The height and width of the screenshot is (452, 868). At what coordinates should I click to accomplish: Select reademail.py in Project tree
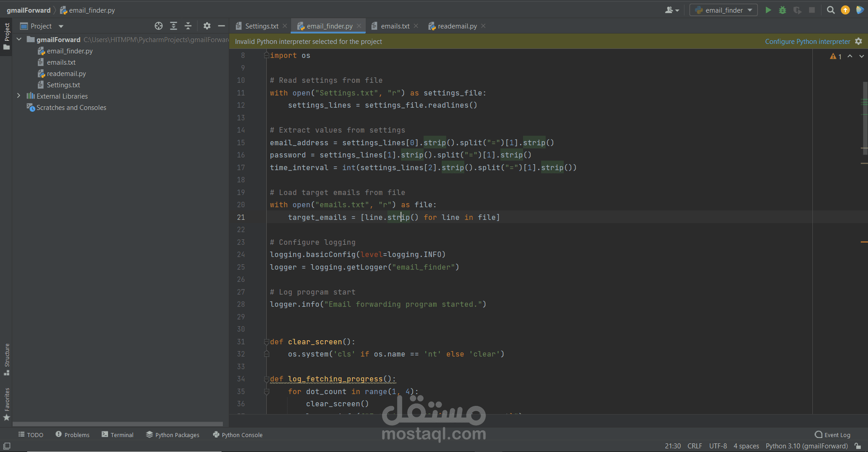pos(66,74)
